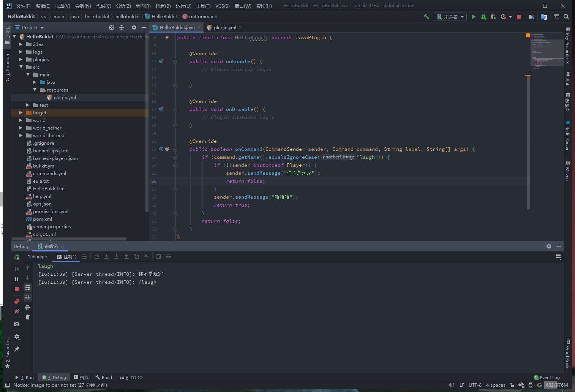The height and width of the screenshot is (392, 575).
Task: Open the VCS(S) menu
Action: (x=222, y=6)
